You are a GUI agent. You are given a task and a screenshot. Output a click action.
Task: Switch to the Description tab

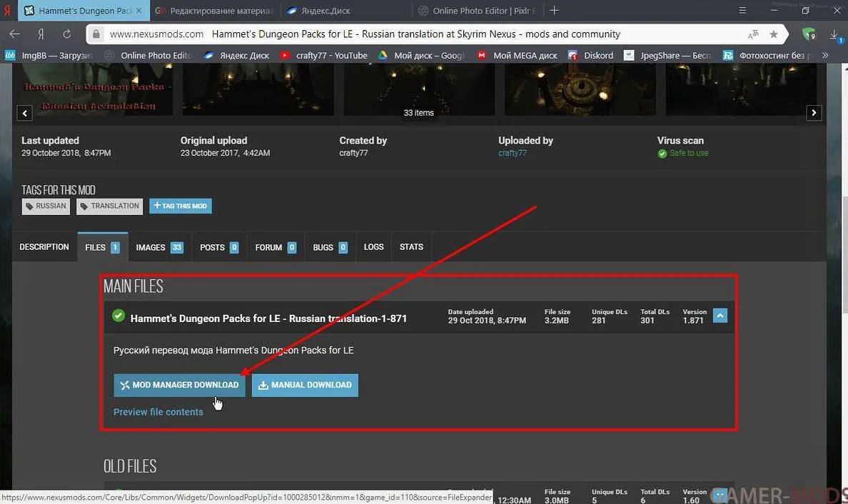click(44, 247)
